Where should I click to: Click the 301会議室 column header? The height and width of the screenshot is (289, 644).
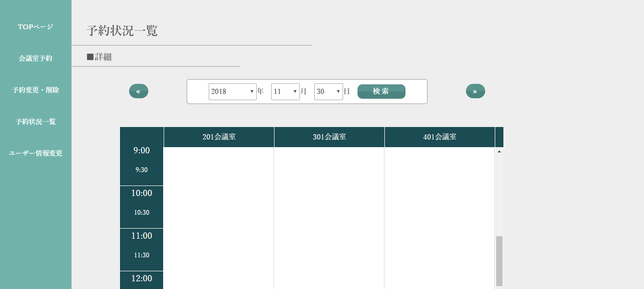[329, 137]
